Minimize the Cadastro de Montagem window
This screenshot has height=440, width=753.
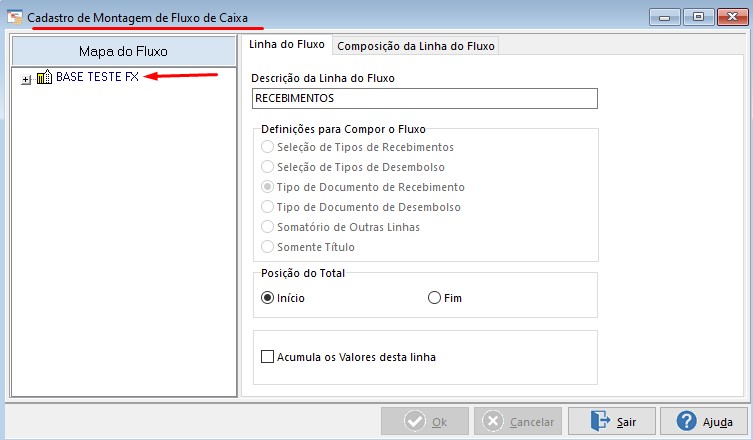pyautogui.click(x=665, y=18)
